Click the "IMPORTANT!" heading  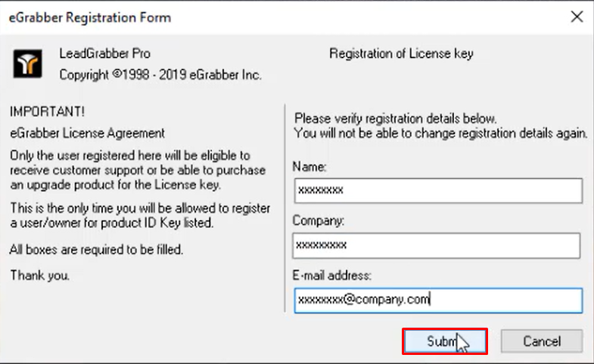[x=48, y=112]
